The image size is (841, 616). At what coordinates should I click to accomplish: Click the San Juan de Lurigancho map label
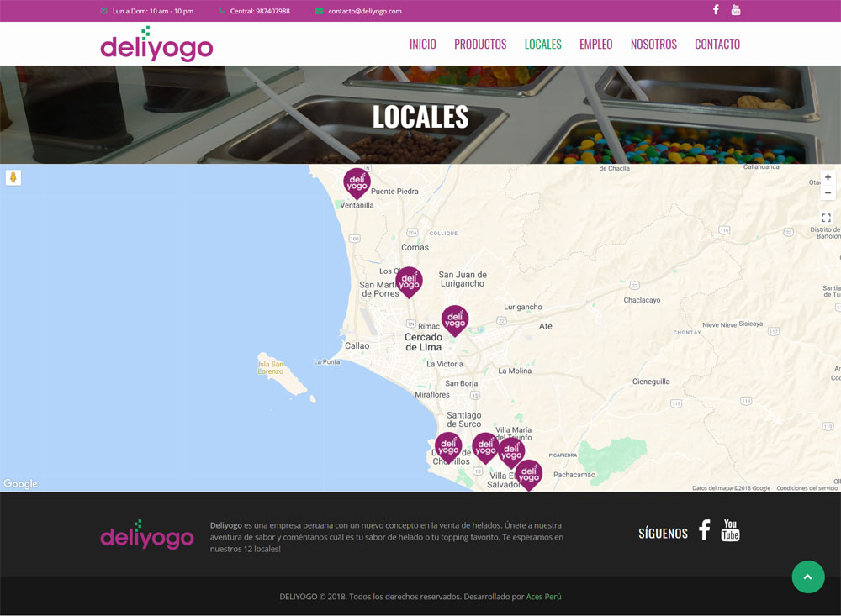[463, 279]
